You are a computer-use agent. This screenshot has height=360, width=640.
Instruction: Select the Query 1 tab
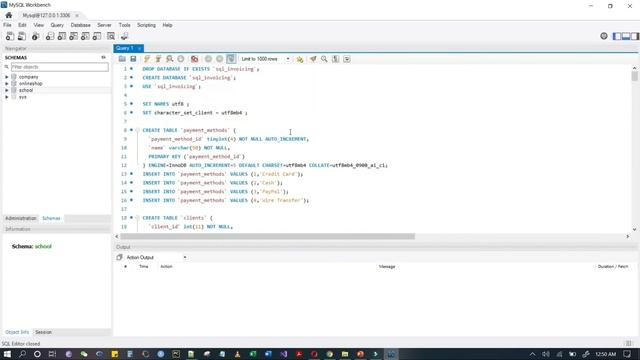pyautogui.click(x=125, y=48)
